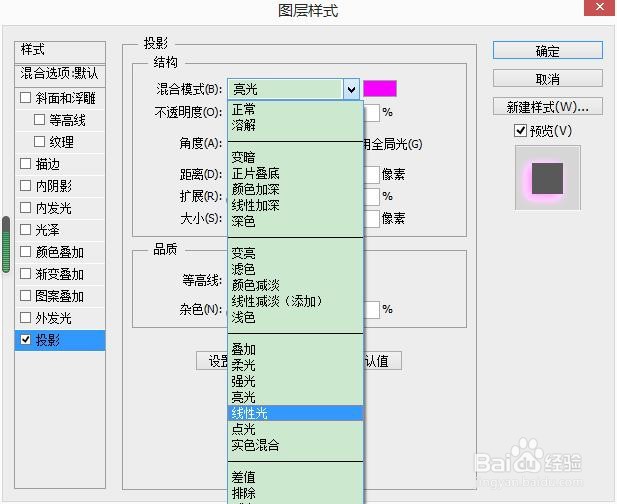Image resolution: width=617 pixels, height=504 pixels.
Task: Choose 叠加 blend mode
Action: 295,349
